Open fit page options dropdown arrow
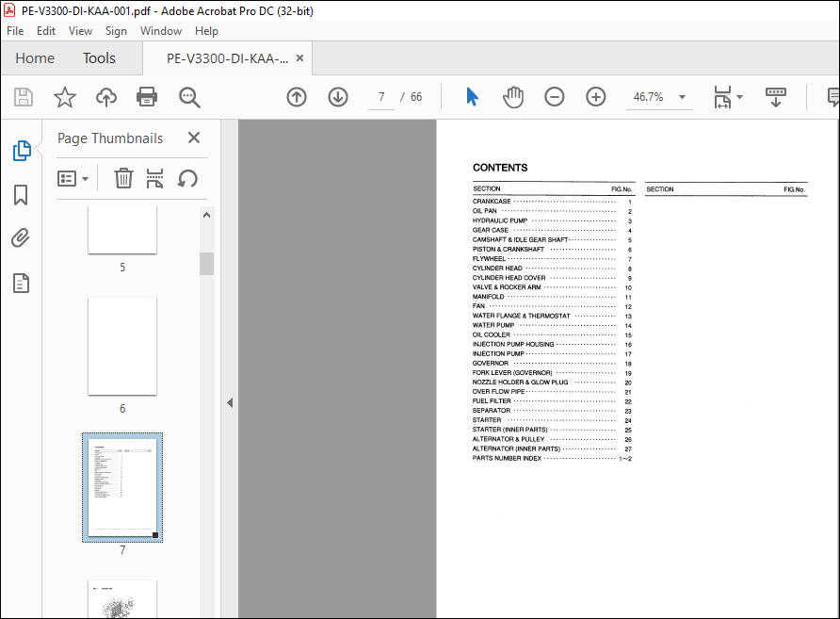This screenshot has width=840, height=619. tap(740, 97)
